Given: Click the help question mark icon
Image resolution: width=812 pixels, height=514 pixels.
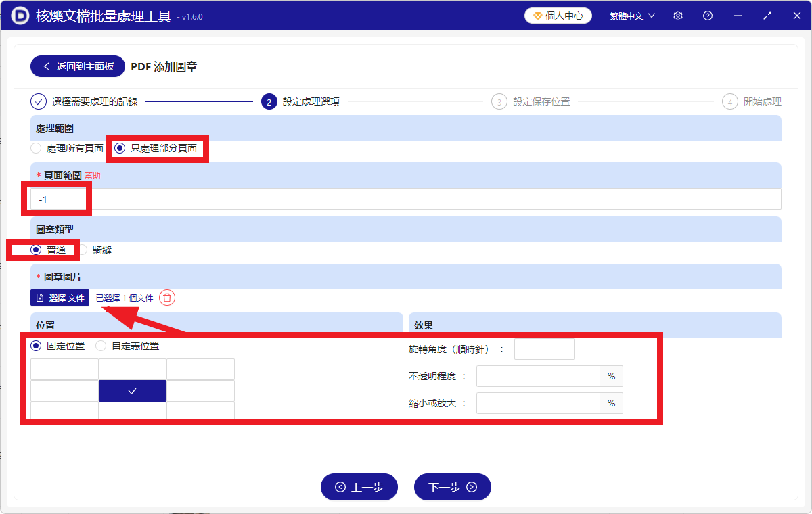Looking at the screenshot, I should [x=707, y=15].
